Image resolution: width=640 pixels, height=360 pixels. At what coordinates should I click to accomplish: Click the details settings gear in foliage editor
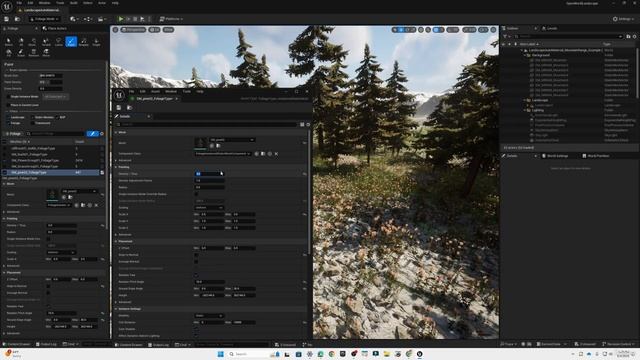coord(308,124)
